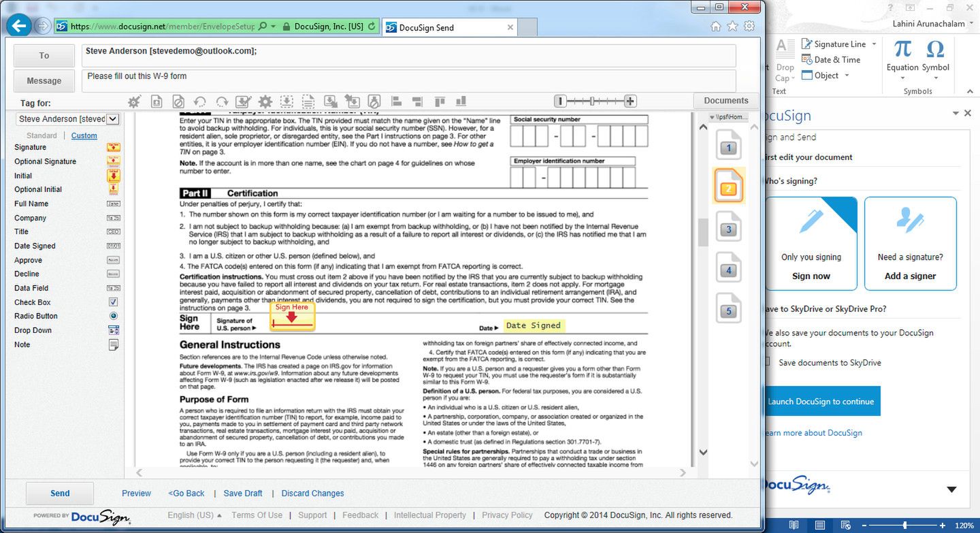The image size is (980, 533).
Task: Pick the Initial tag icon
Action: click(x=114, y=176)
